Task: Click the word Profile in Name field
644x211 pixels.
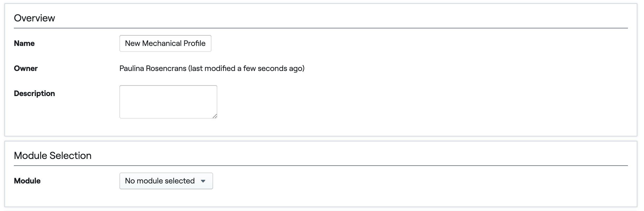Action: click(195, 43)
